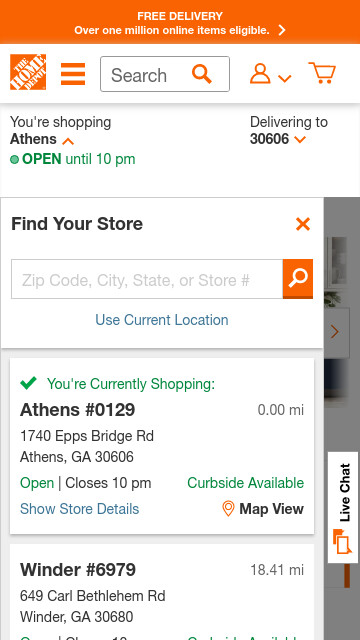Close the Find Your Store panel
This screenshot has height=640, width=360.
303,224
